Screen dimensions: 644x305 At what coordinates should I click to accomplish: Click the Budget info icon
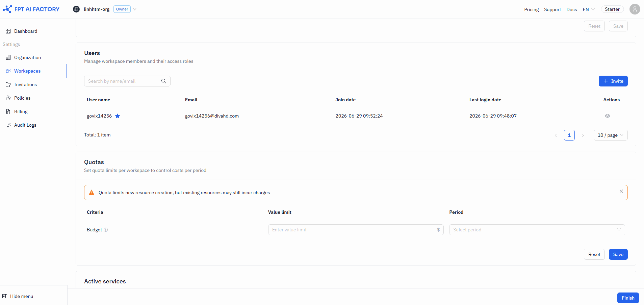pos(106,230)
